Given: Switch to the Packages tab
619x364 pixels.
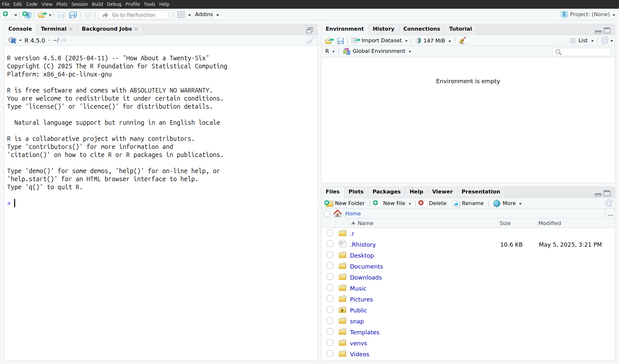Looking at the screenshot, I should point(386,192).
